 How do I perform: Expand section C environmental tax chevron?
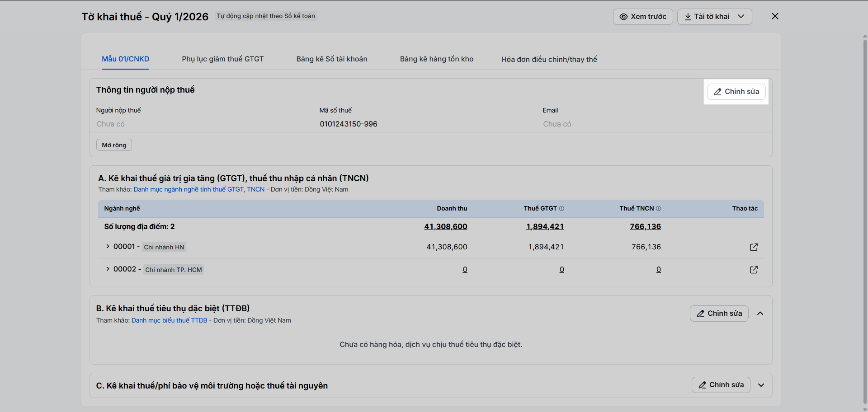click(761, 385)
